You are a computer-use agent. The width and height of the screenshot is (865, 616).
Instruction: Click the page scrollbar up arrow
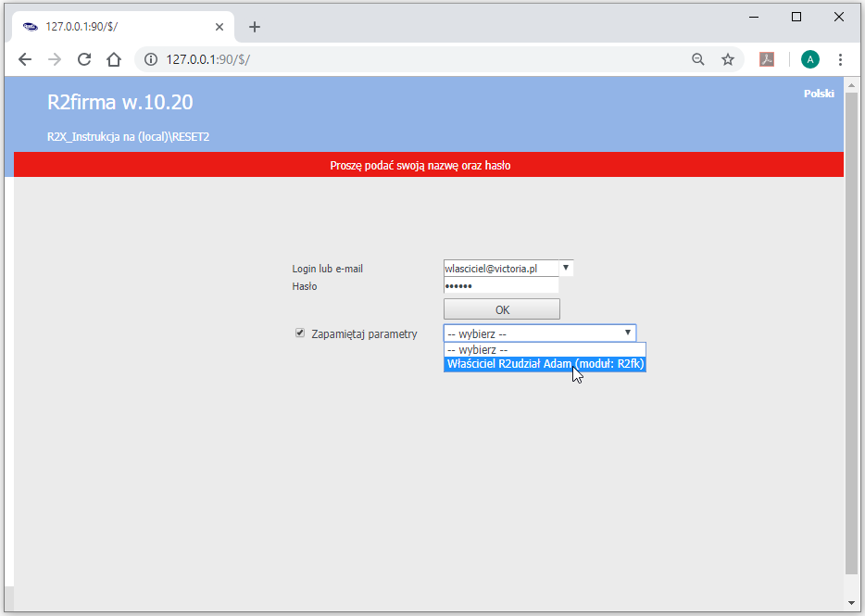pos(851,85)
